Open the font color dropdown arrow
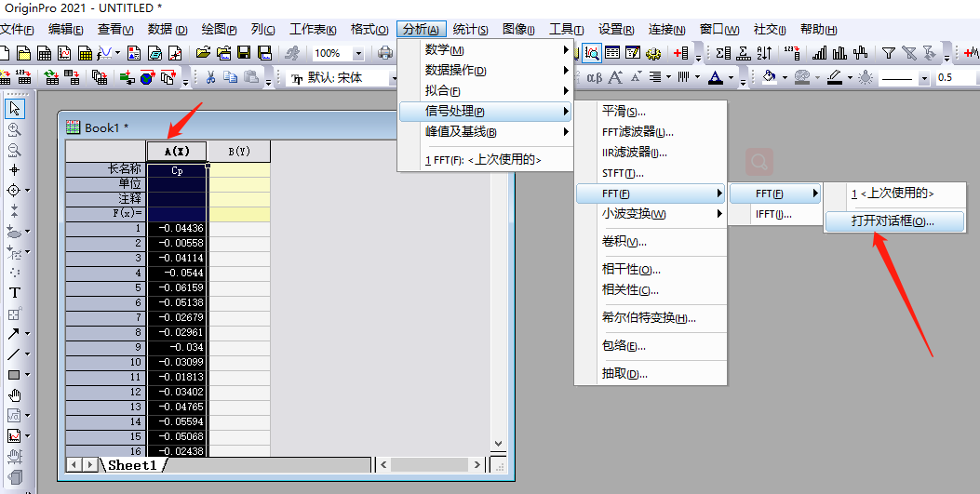The height and width of the screenshot is (494, 980). (x=731, y=78)
